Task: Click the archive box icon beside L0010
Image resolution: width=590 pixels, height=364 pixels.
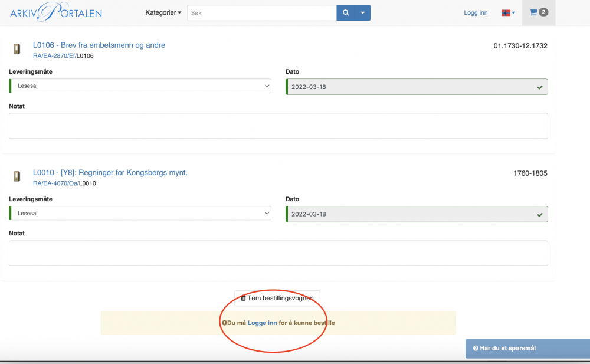Action: (x=17, y=176)
